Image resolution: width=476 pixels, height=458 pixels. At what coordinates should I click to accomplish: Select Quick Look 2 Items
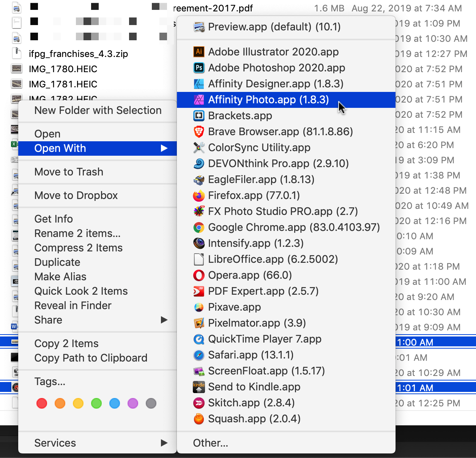[98, 291]
